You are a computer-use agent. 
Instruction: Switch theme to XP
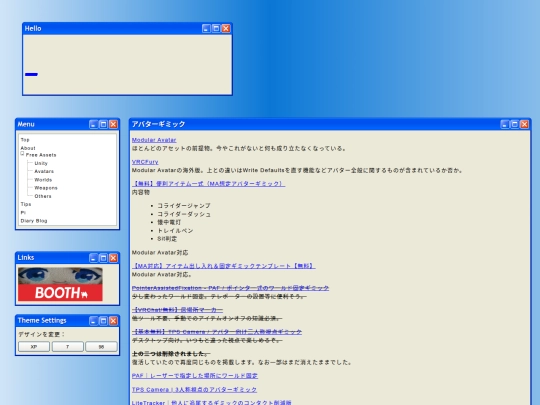click(34, 347)
